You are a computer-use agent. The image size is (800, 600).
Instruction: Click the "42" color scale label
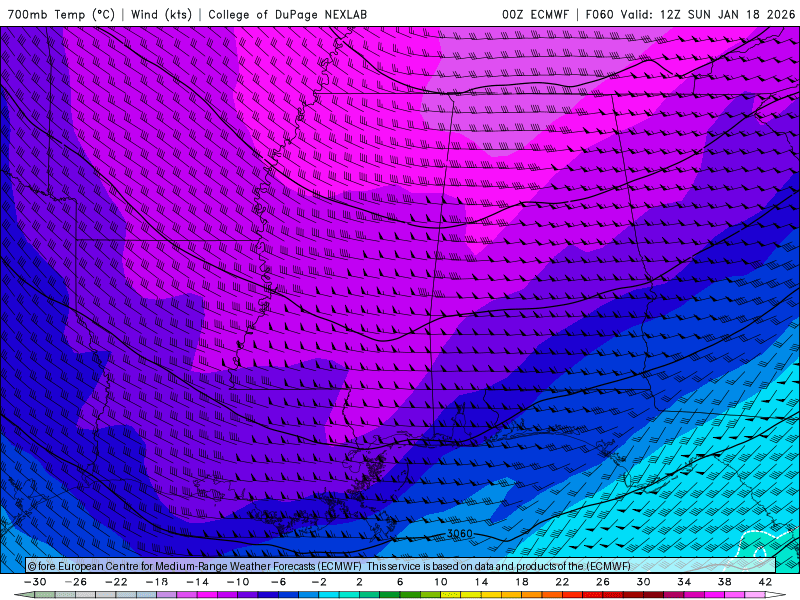click(765, 582)
